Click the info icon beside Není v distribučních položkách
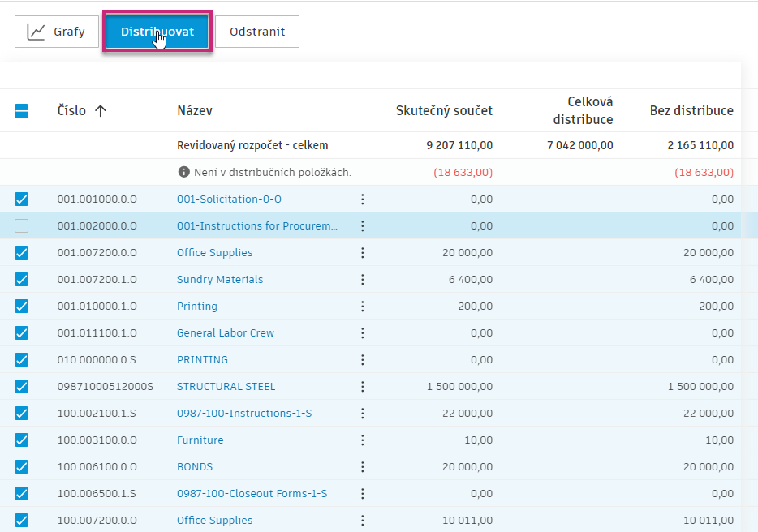The width and height of the screenshot is (758, 532). (183, 172)
